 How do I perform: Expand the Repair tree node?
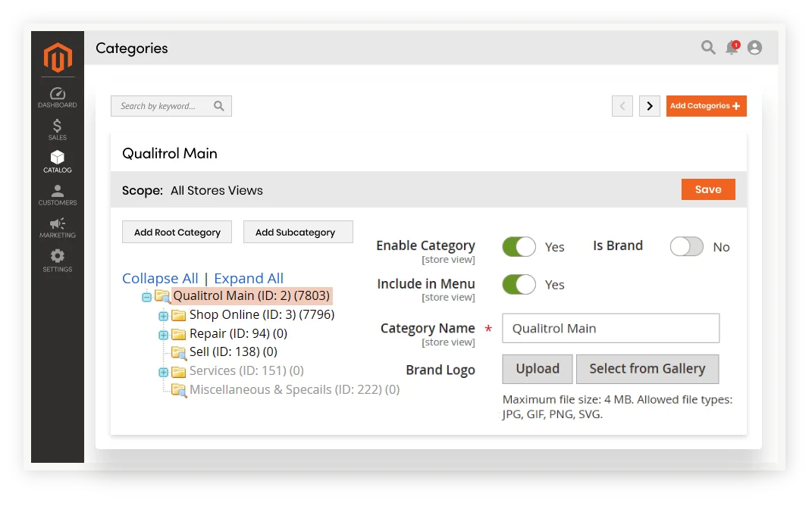click(163, 335)
